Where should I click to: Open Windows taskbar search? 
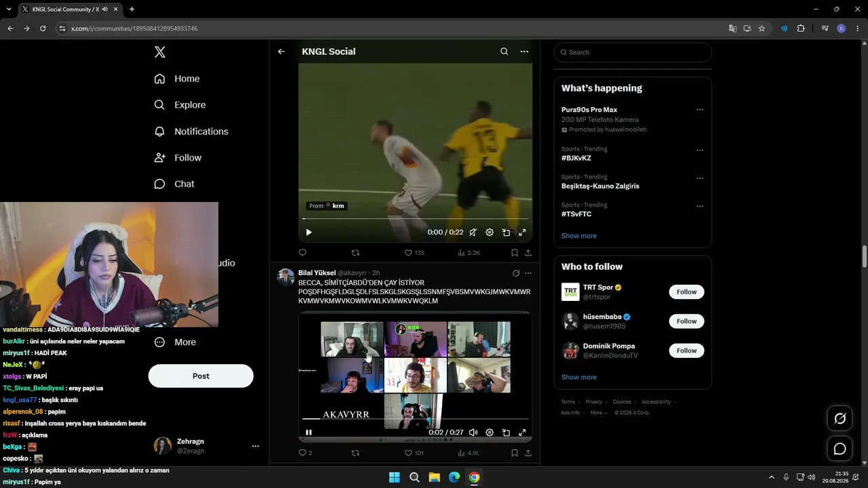coord(414,477)
